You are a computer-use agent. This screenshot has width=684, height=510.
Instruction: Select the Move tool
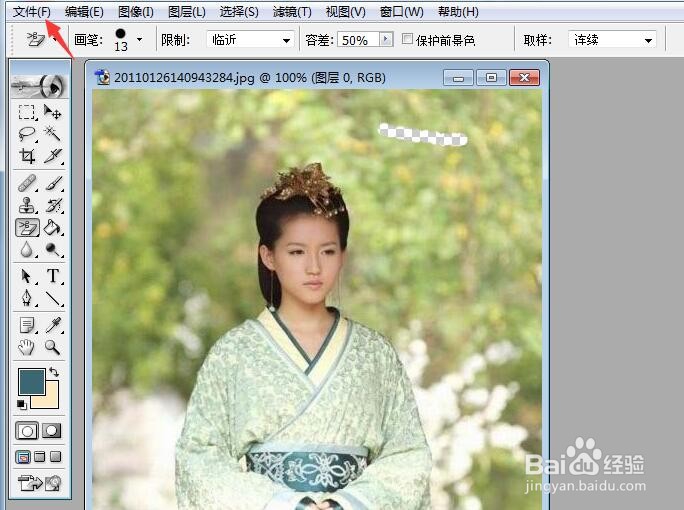[x=52, y=112]
